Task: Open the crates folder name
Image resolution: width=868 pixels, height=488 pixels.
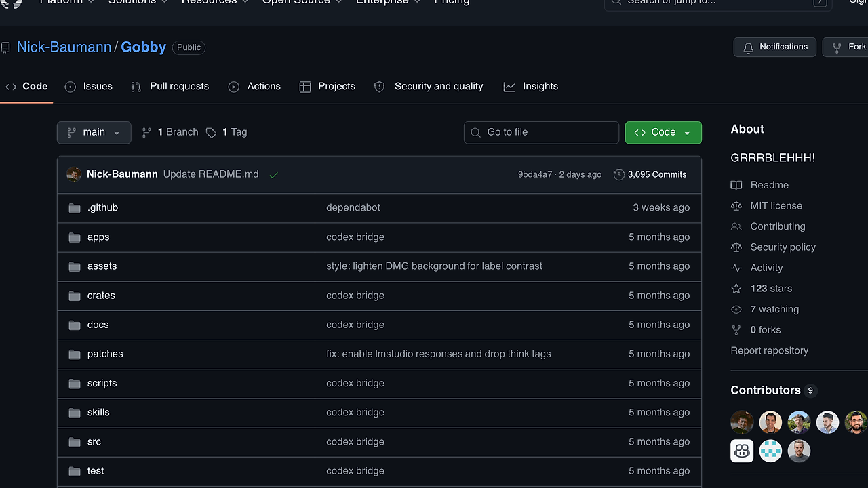Action: click(101, 296)
